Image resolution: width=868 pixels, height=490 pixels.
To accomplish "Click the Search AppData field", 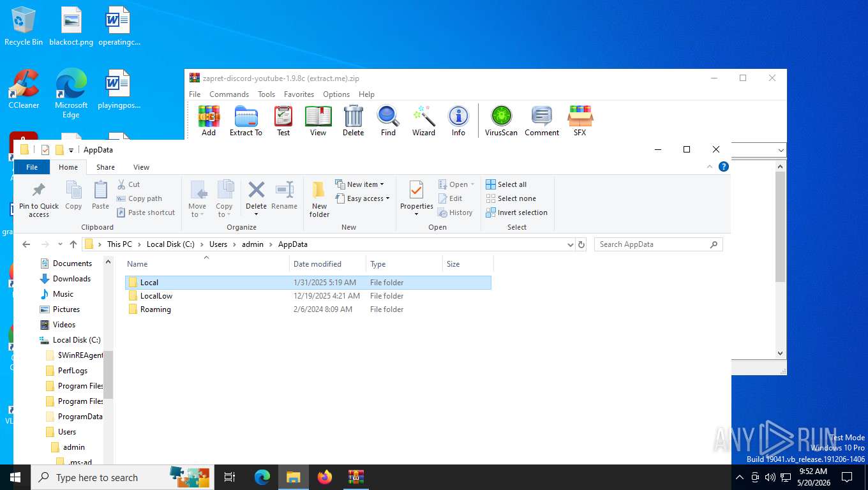I will point(659,244).
